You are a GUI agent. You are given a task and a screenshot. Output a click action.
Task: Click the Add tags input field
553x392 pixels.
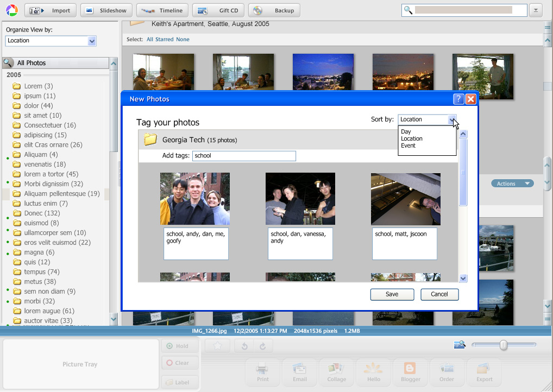tap(244, 156)
